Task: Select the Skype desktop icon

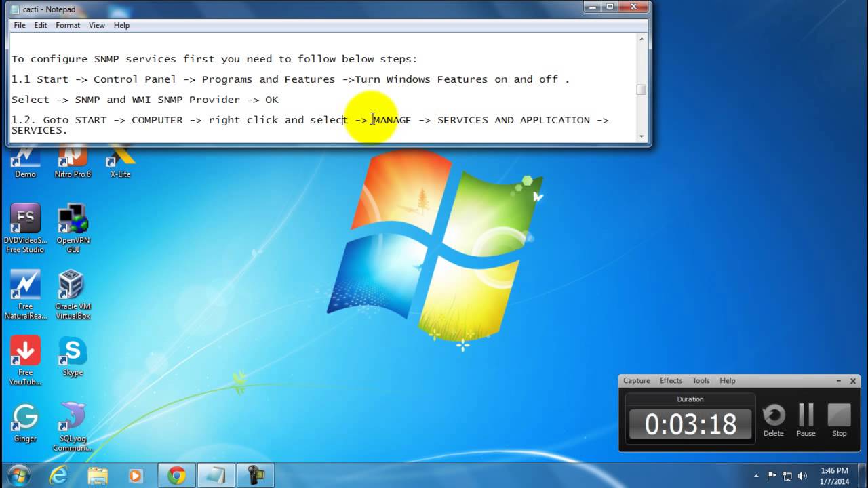Action: click(x=73, y=357)
